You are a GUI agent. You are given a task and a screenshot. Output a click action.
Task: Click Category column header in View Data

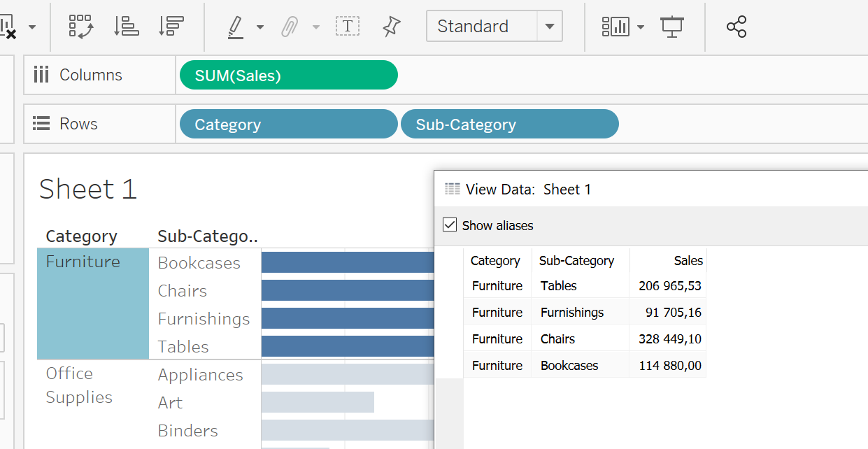(495, 261)
